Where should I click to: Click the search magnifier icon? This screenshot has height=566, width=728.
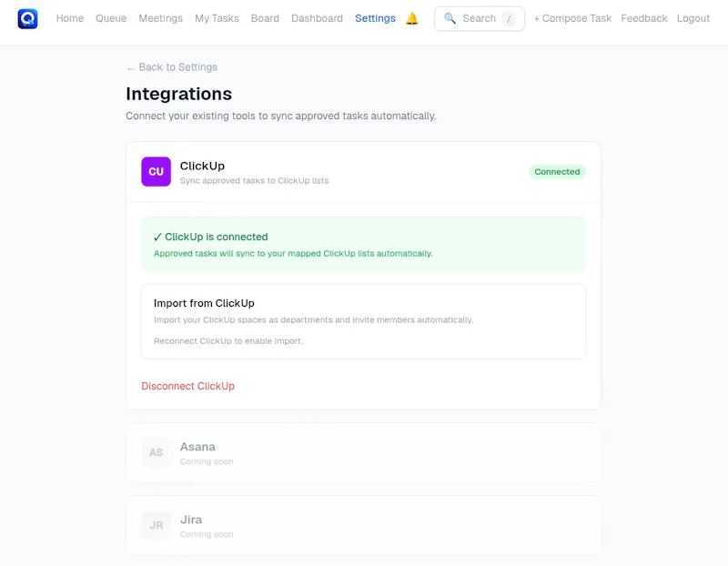pyautogui.click(x=450, y=18)
